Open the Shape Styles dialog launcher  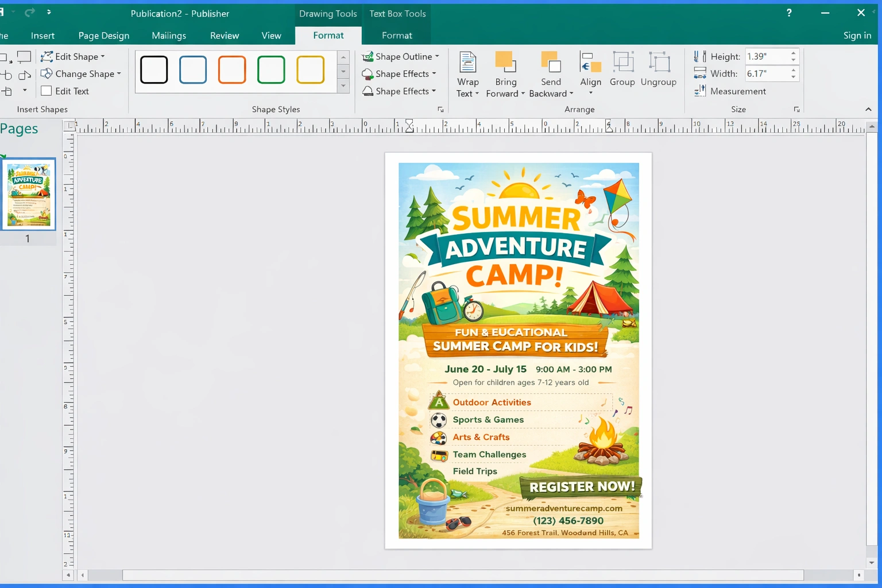point(440,109)
